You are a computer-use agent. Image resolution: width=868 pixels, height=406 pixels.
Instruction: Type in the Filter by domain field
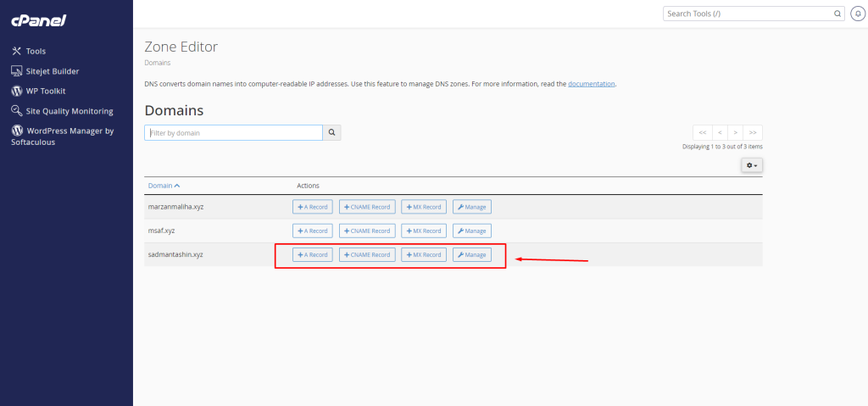pyautogui.click(x=233, y=133)
